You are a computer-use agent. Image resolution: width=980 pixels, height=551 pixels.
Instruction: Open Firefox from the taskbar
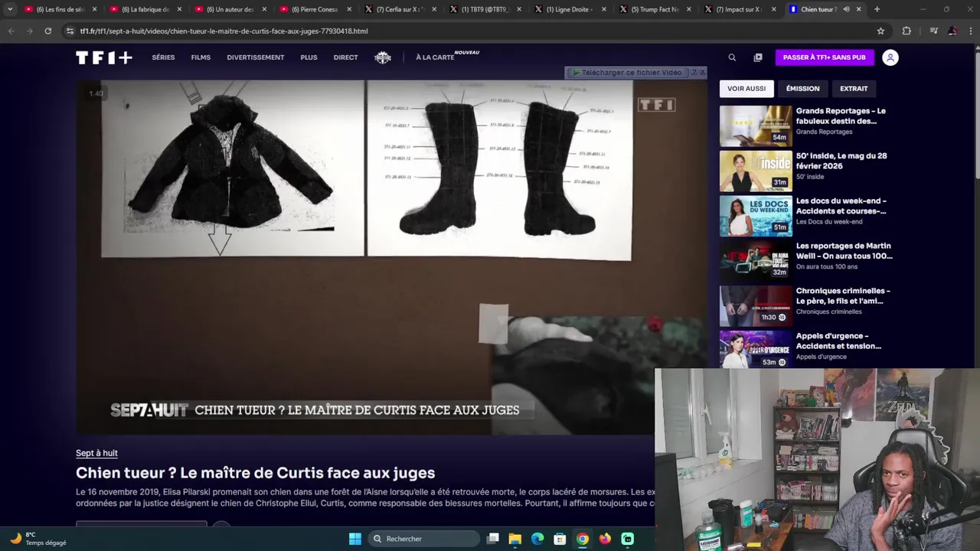tap(605, 539)
